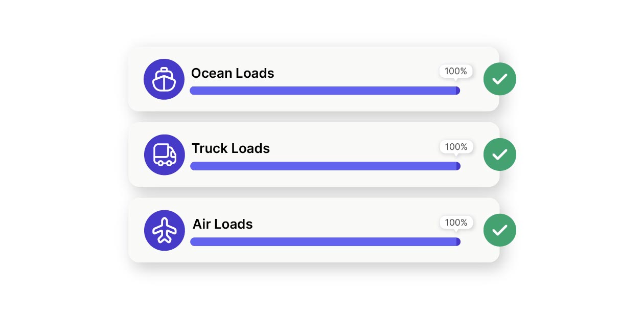
Task: Click the 100% tooltip above Air Loads bar
Action: pyautogui.click(x=456, y=223)
